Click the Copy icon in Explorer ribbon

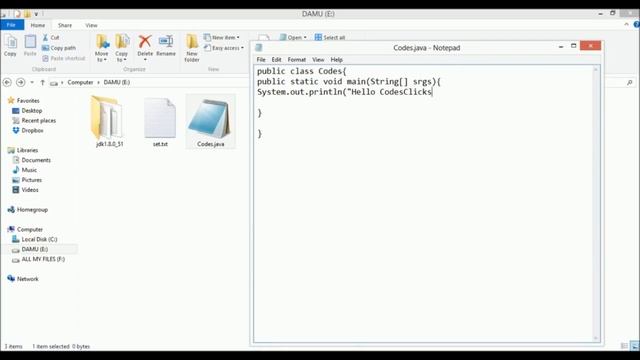pos(10,46)
